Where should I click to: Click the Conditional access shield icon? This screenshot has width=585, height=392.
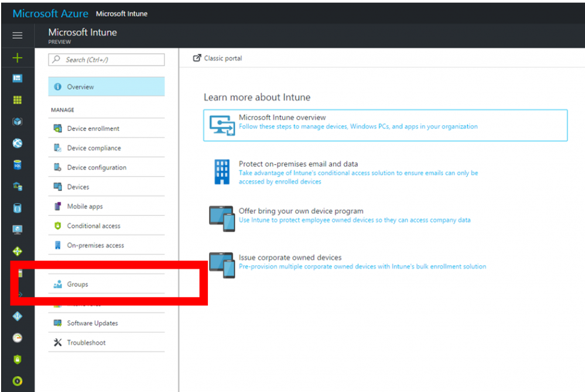[x=57, y=225]
